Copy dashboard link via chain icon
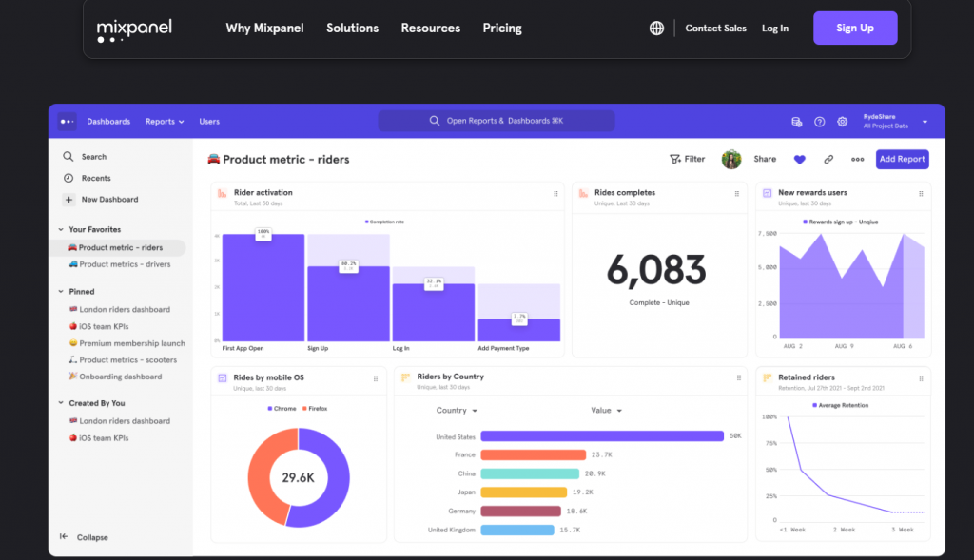 [x=828, y=160]
